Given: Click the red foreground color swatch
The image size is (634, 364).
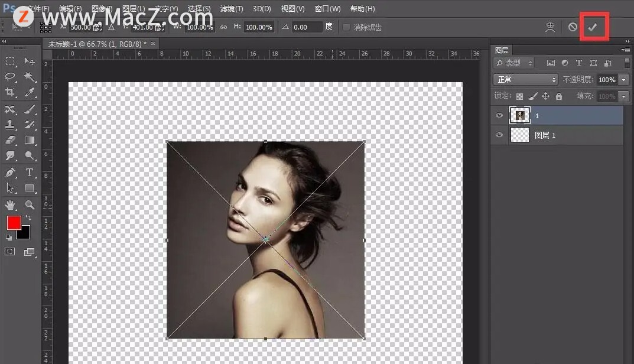Looking at the screenshot, I should click(x=14, y=223).
